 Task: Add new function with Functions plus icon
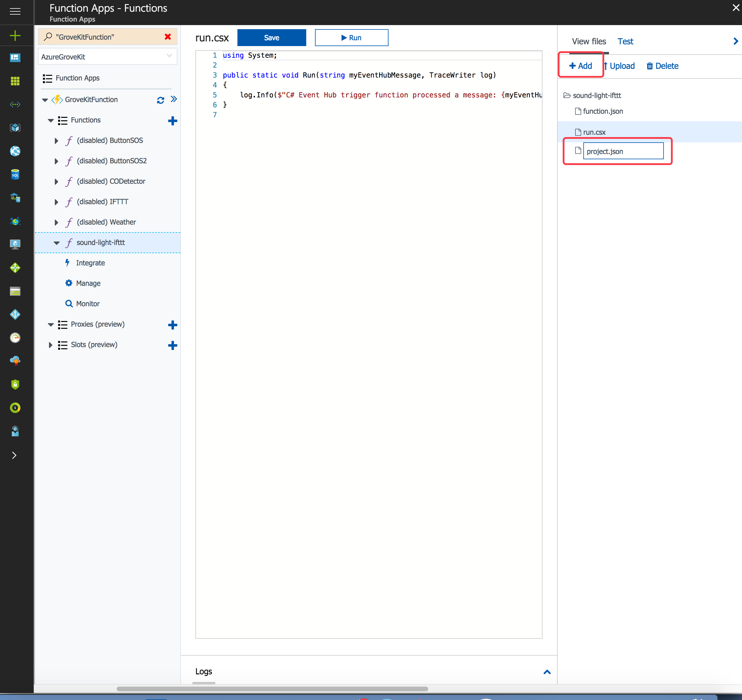(x=172, y=120)
